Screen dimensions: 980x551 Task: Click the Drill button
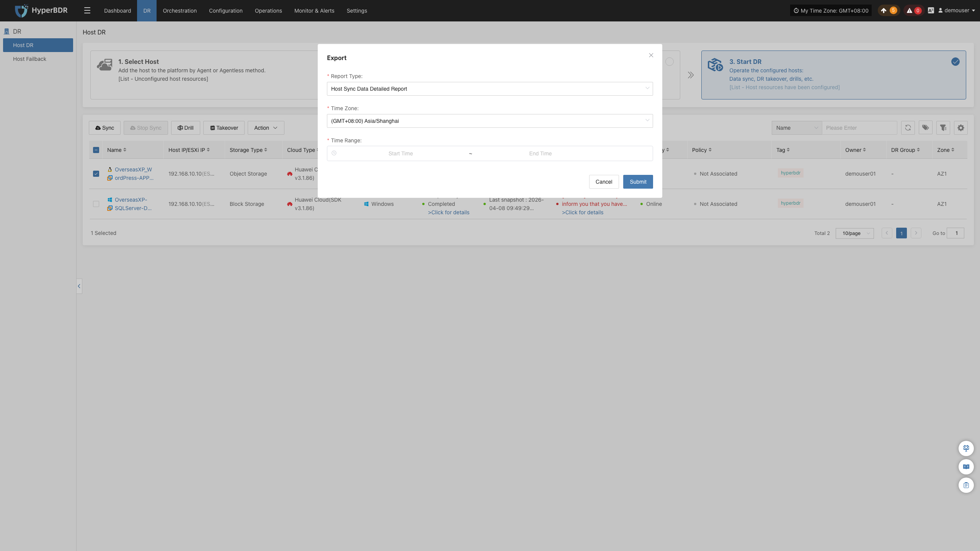point(186,128)
